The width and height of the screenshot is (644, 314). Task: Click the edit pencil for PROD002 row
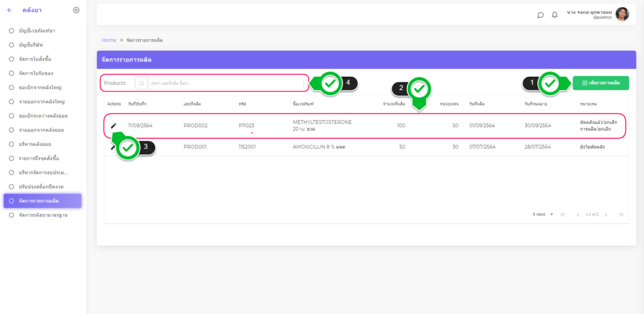113,125
